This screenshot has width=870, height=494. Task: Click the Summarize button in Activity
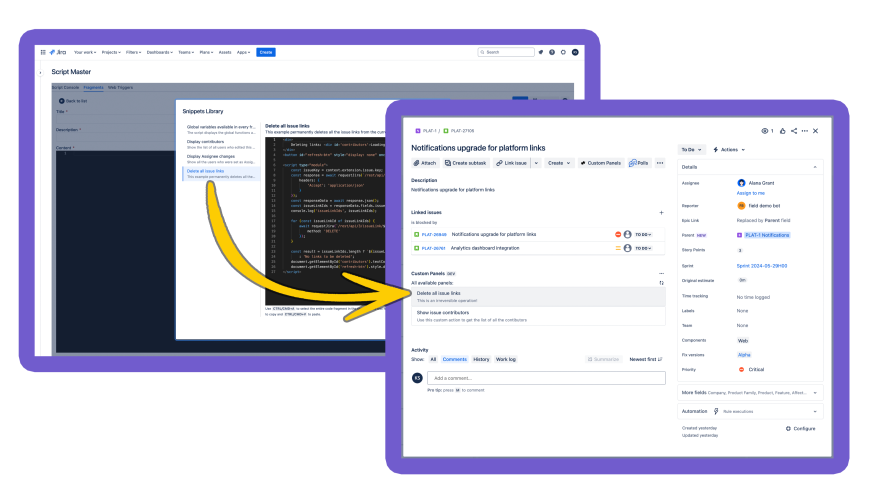point(603,360)
